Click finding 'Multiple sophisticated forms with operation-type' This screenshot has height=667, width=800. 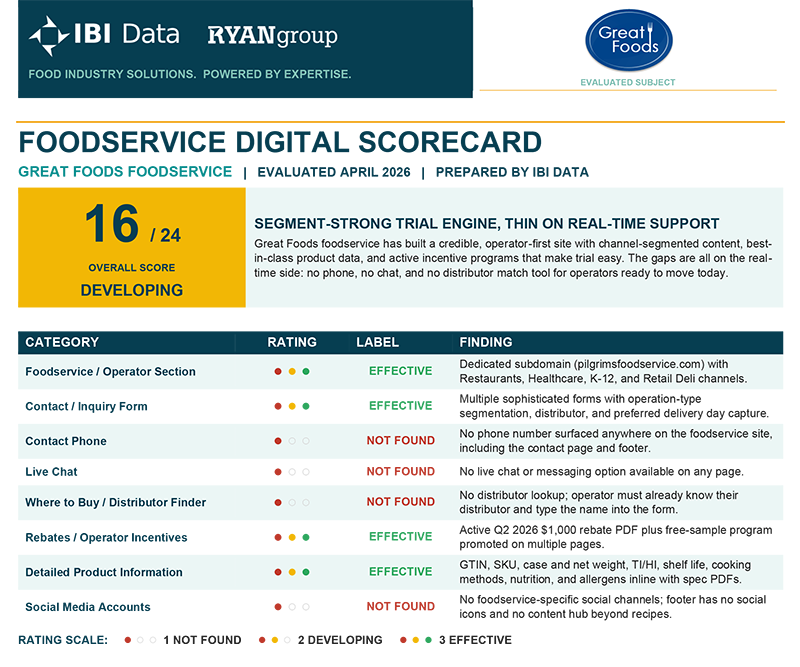click(x=614, y=406)
